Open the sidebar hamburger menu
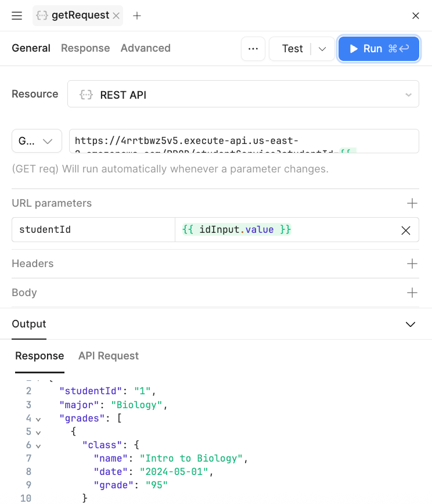 (16, 16)
